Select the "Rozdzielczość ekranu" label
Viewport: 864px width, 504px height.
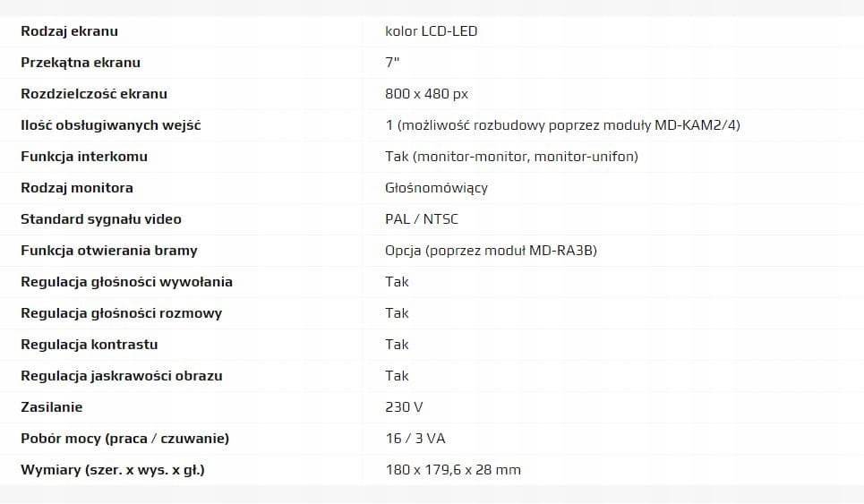click(94, 94)
